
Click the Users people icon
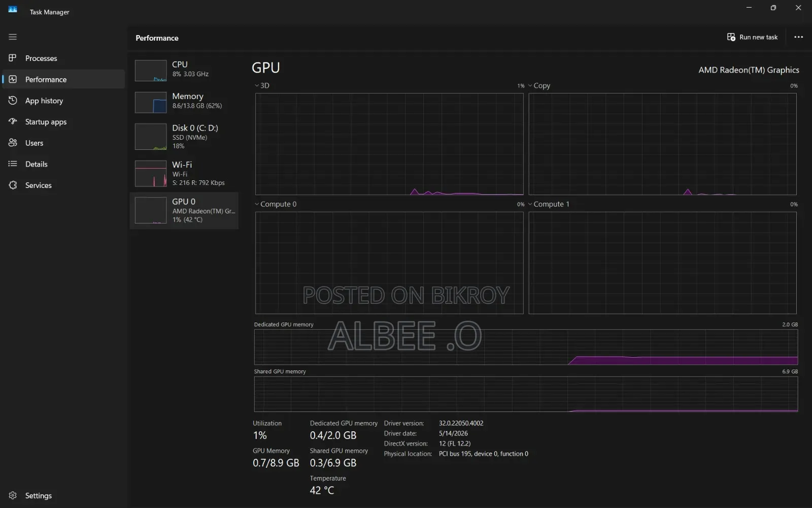[x=13, y=143]
